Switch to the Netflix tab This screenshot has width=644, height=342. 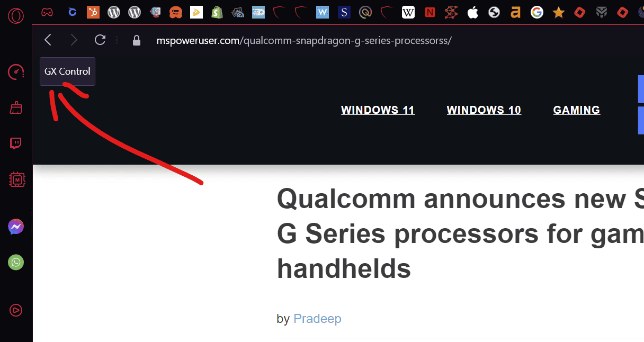430,12
